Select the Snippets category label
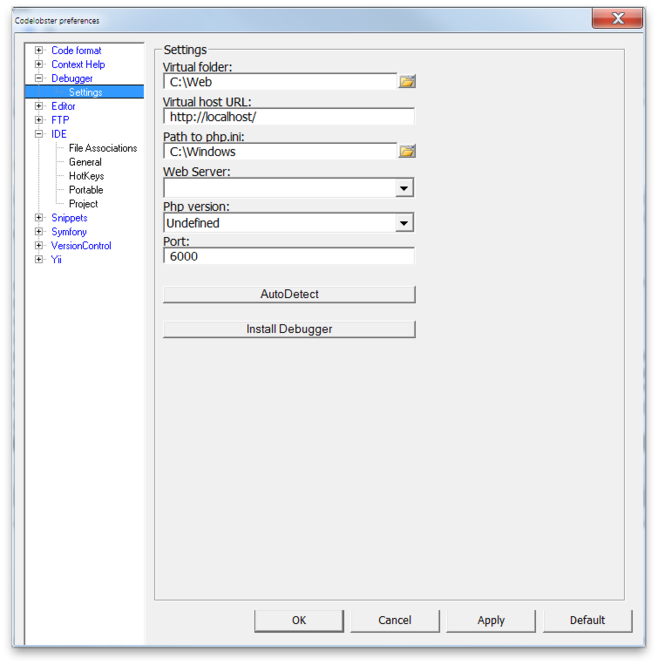658x665 pixels. (x=69, y=218)
